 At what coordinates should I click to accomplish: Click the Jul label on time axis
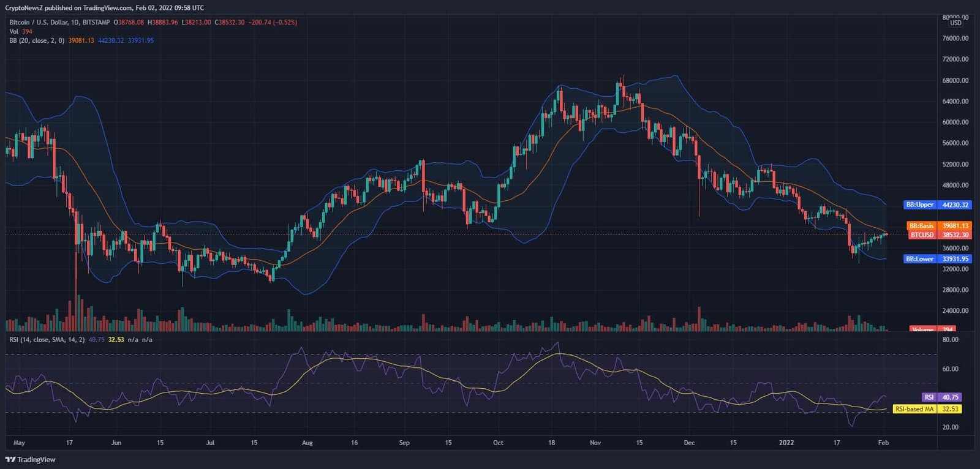[210, 443]
